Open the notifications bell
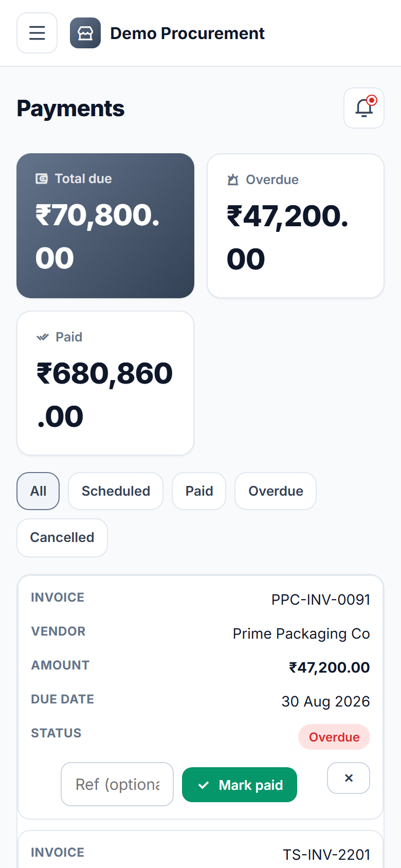 (x=364, y=108)
